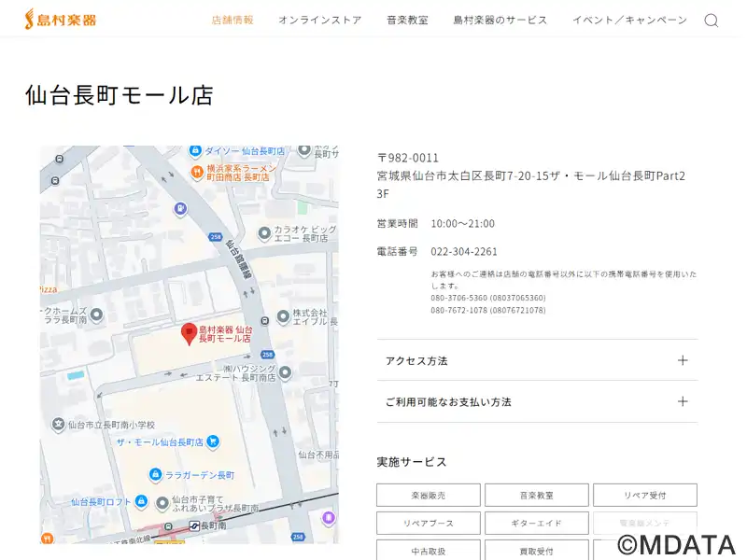
Task: Click the リペア受付 service button
Action: 645,496
